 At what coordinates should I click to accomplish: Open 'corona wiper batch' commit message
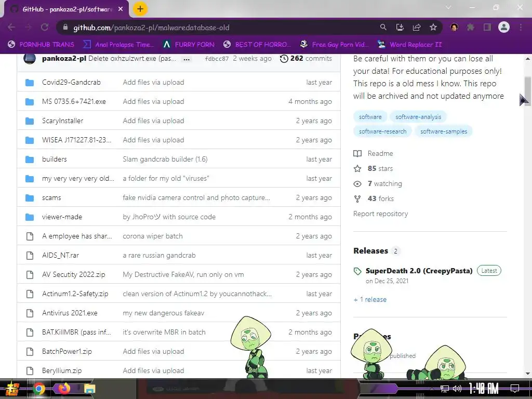(153, 236)
